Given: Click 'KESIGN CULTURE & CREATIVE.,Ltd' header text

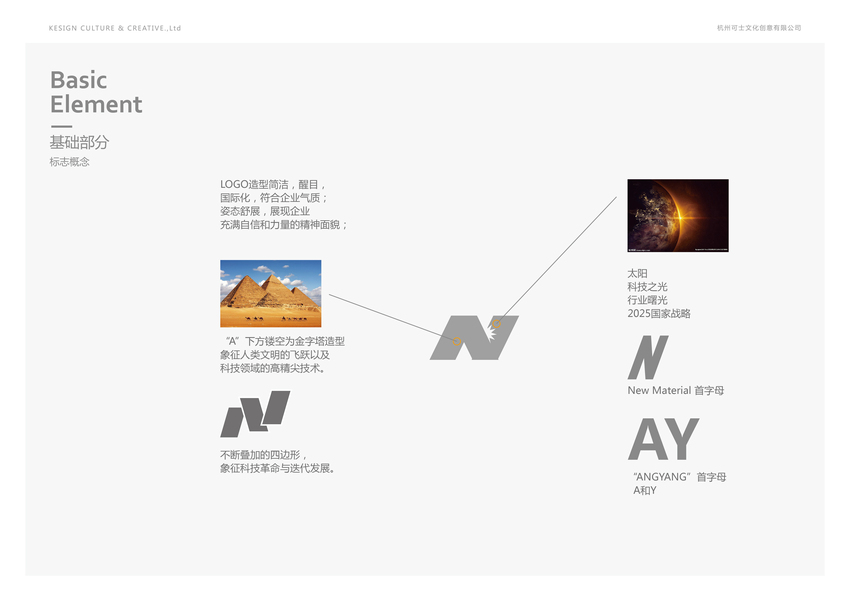Looking at the screenshot, I should click(x=115, y=28).
